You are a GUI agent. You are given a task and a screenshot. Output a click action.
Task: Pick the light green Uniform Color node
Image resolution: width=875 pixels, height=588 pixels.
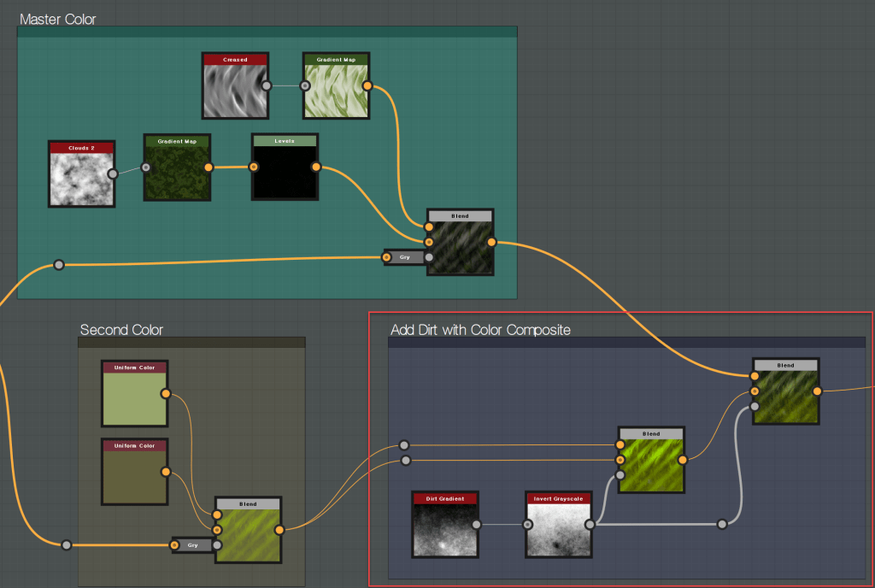pyautogui.click(x=134, y=398)
